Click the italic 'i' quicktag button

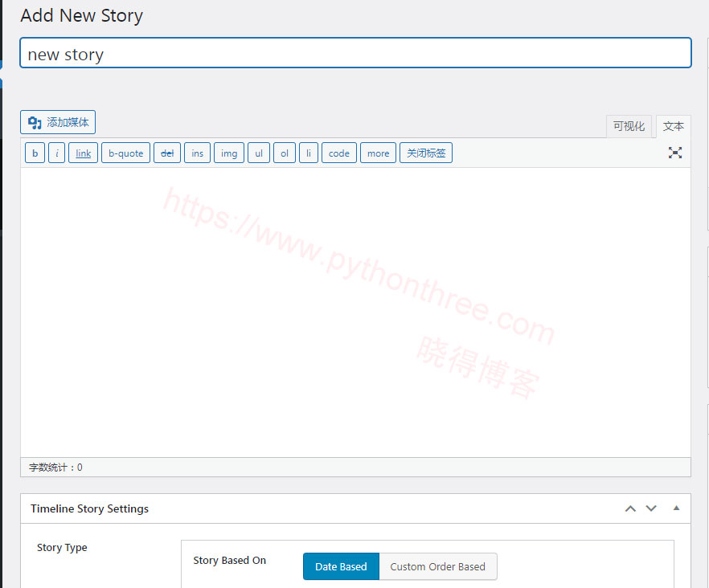point(57,153)
